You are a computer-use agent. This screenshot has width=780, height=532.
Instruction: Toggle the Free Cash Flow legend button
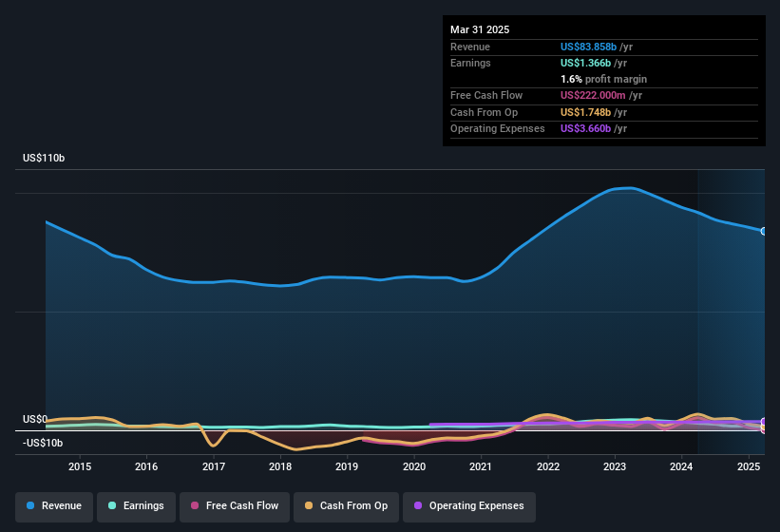click(235, 506)
